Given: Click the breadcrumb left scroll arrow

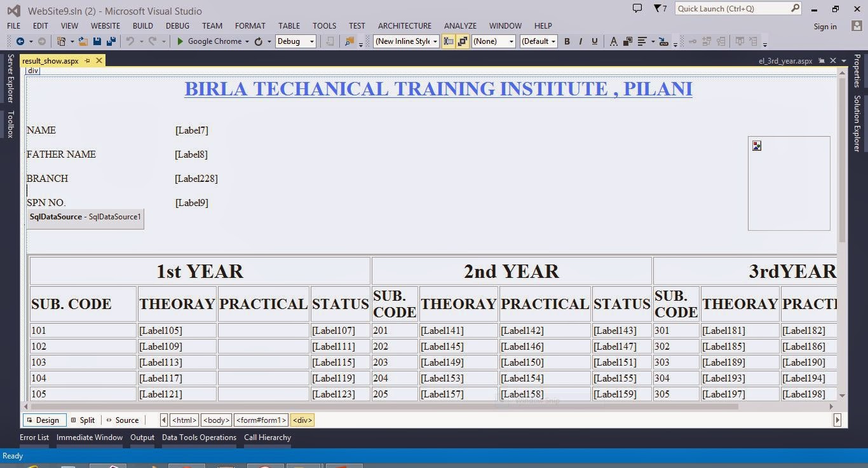Looking at the screenshot, I should tap(164, 420).
